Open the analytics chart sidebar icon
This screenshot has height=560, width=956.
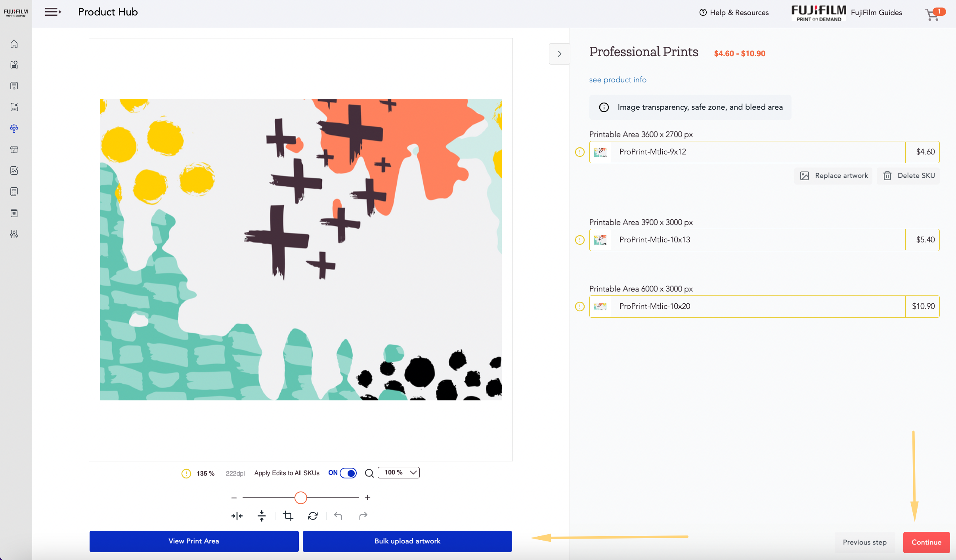coord(14,170)
